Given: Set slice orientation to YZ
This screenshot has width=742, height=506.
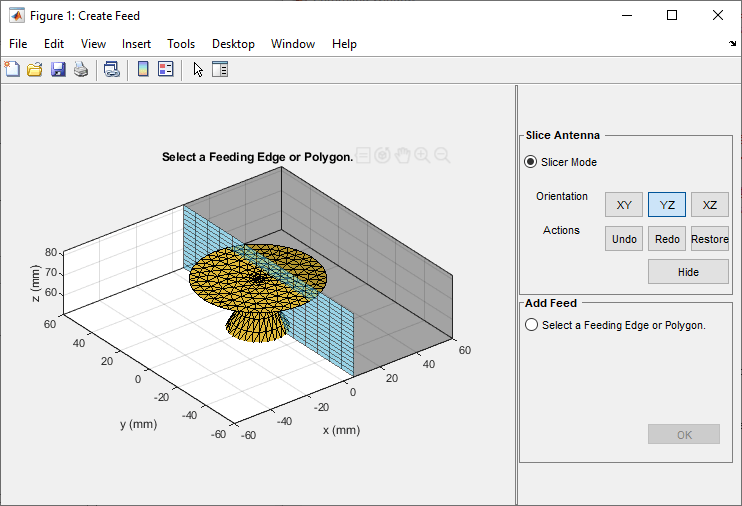Looking at the screenshot, I should 667,204.
